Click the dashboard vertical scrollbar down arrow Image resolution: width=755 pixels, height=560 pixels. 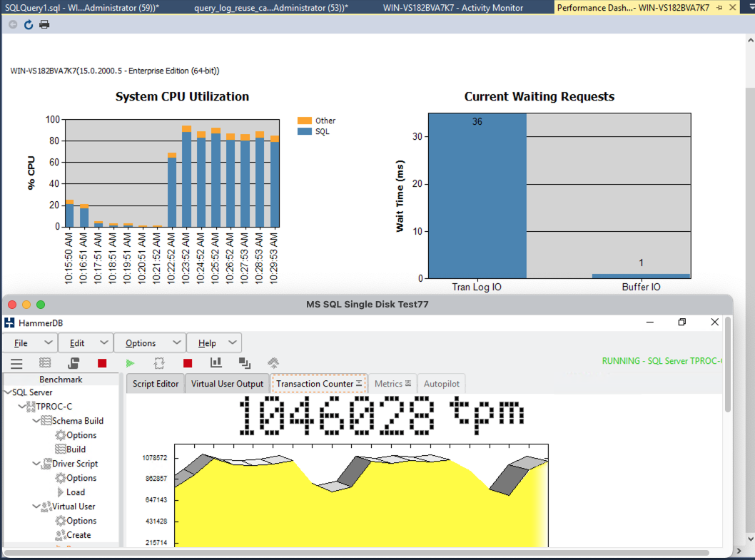[x=750, y=539]
